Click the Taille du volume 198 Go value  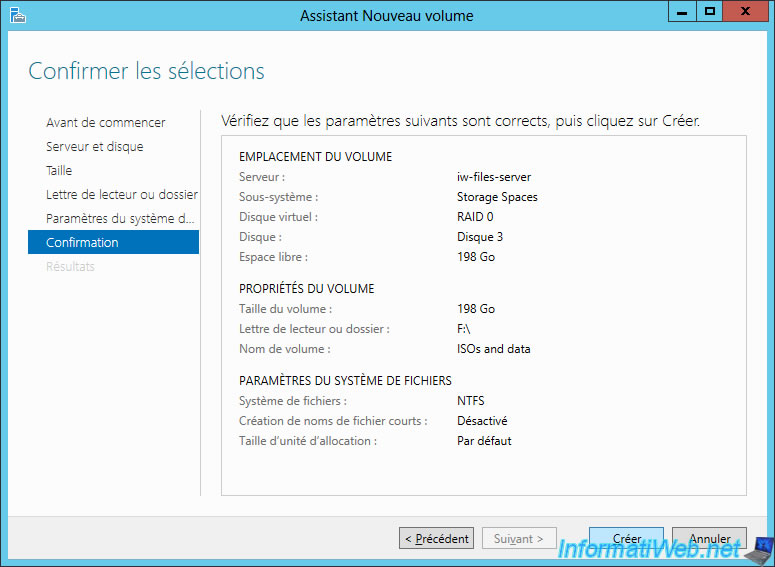[475, 309]
